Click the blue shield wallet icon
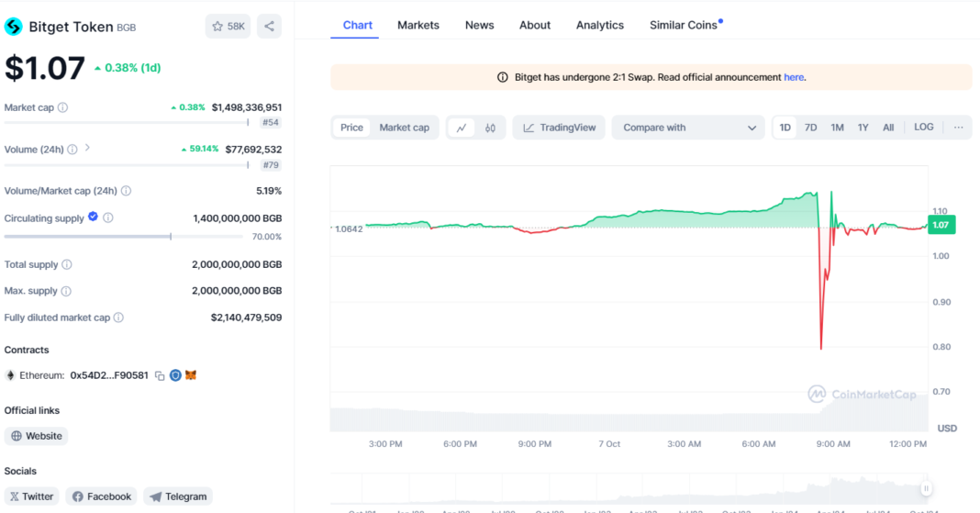This screenshot has height=513, width=980. coord(175,375)
